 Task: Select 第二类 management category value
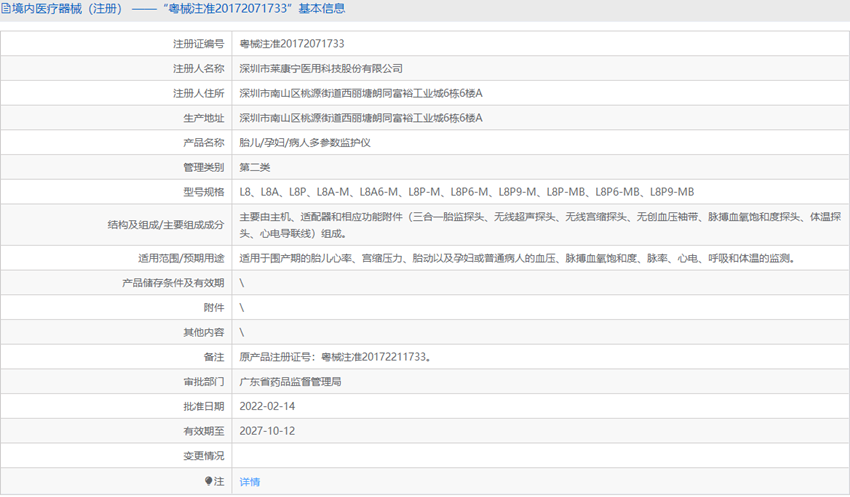point(255,167)
